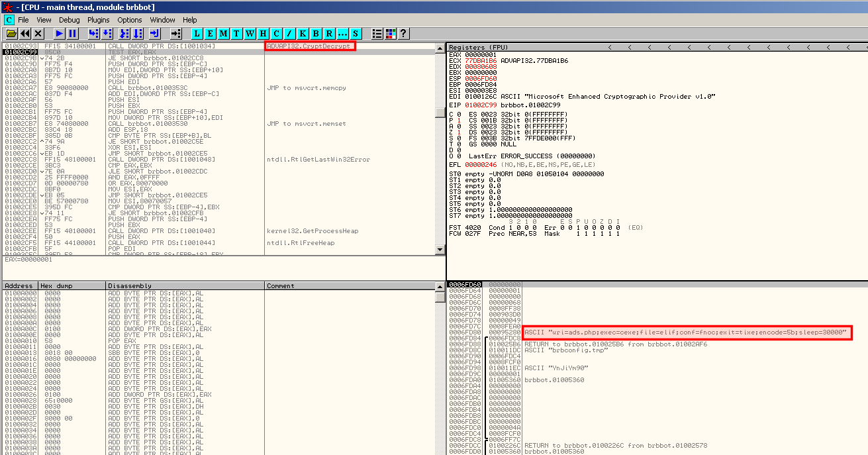The image size is (868, 455).
Task: Show the Log window via the L button
Action: [x=197, y=33]
